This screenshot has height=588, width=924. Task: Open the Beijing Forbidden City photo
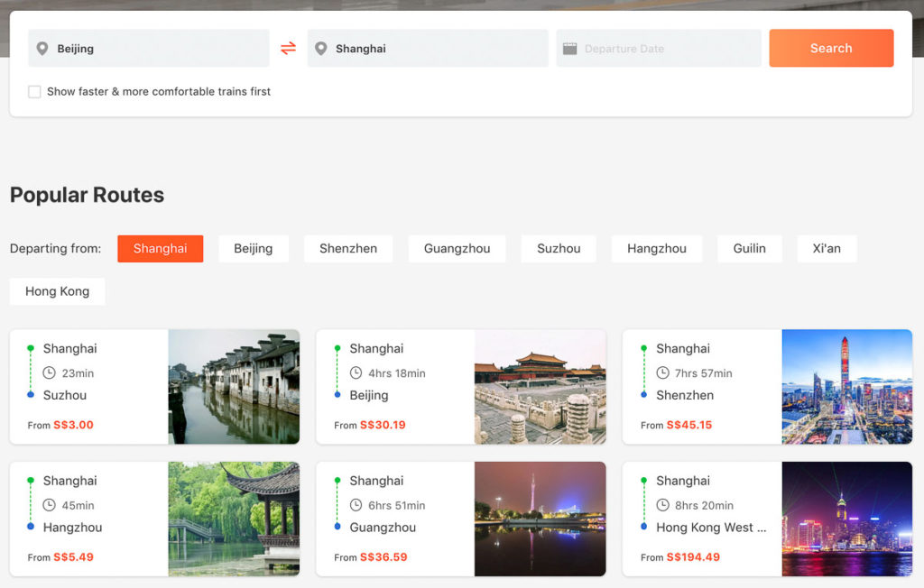tap(541, 387)
